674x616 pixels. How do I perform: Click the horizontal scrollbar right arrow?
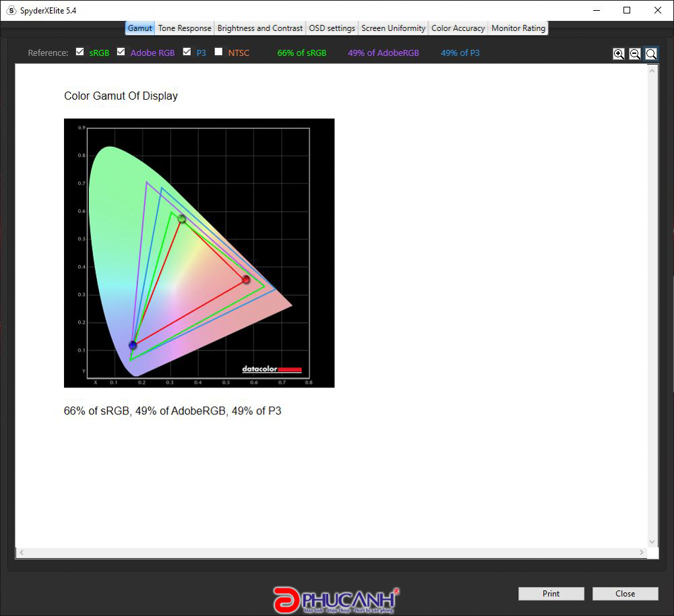pos(642,553)
